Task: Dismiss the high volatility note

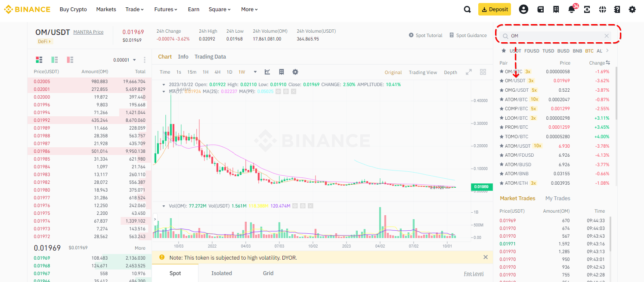Action: point(486,257)
